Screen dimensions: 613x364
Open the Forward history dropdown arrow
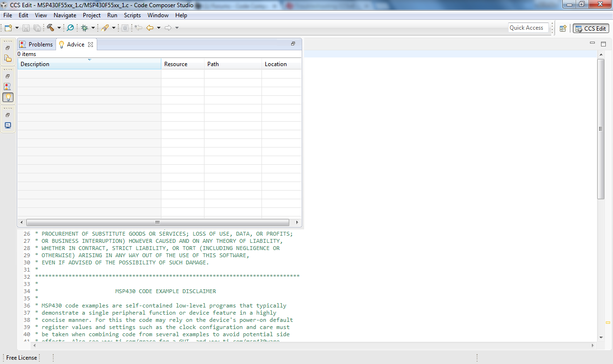177,28
